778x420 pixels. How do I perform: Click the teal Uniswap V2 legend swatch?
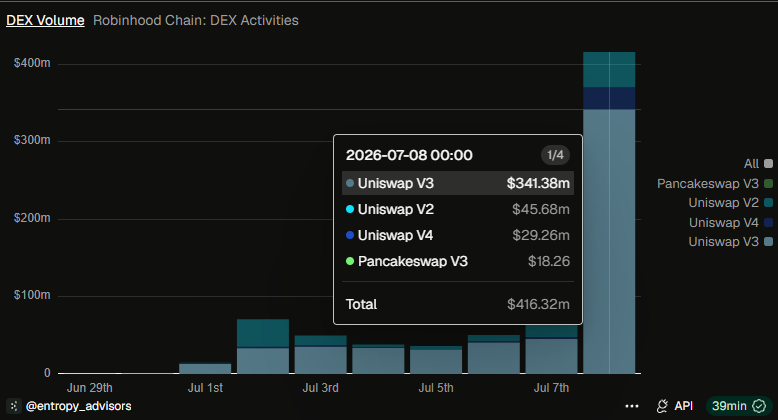(769, 203)
